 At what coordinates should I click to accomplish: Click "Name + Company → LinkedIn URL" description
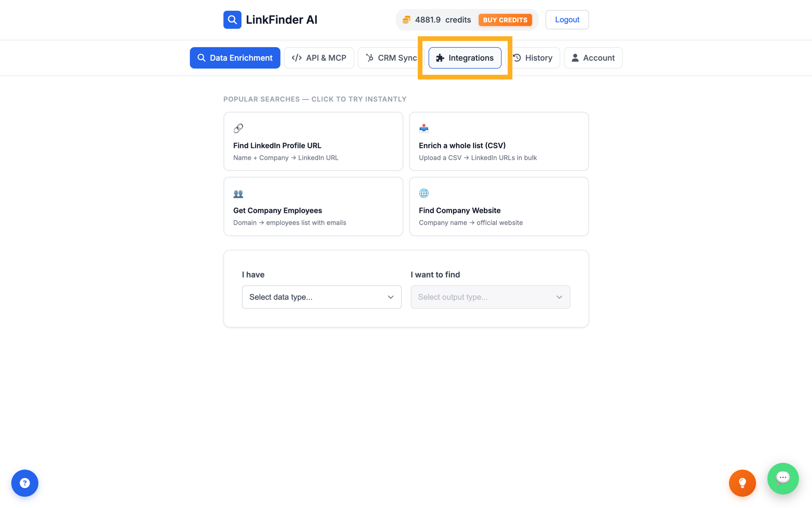point(286,158)
